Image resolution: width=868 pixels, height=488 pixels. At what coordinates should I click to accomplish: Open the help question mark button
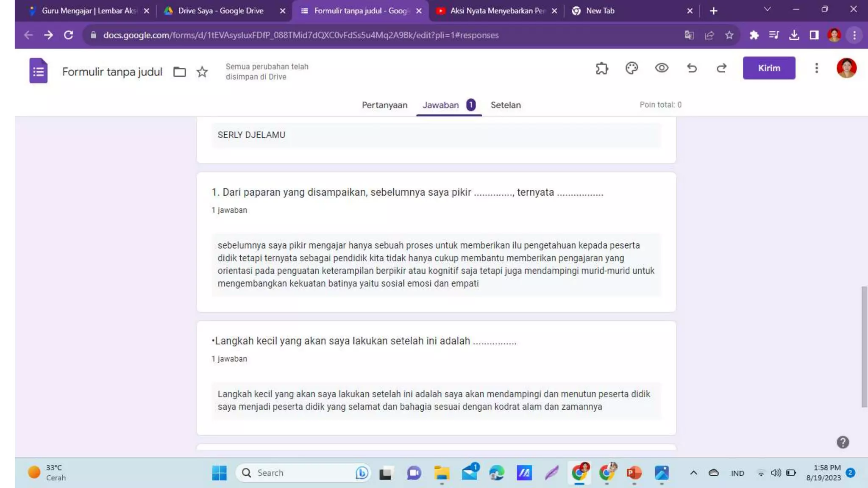(843, 442)
